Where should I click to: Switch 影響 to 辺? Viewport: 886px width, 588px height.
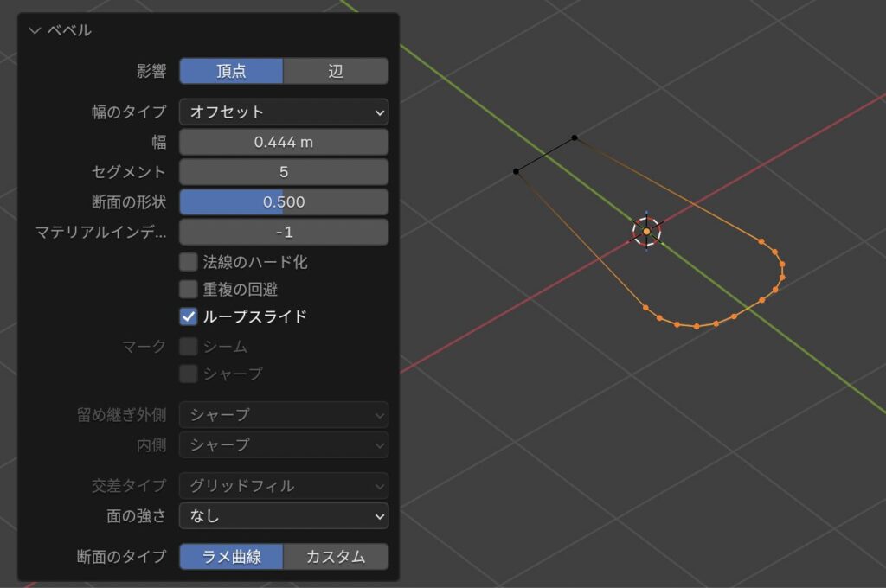(336, 71)
